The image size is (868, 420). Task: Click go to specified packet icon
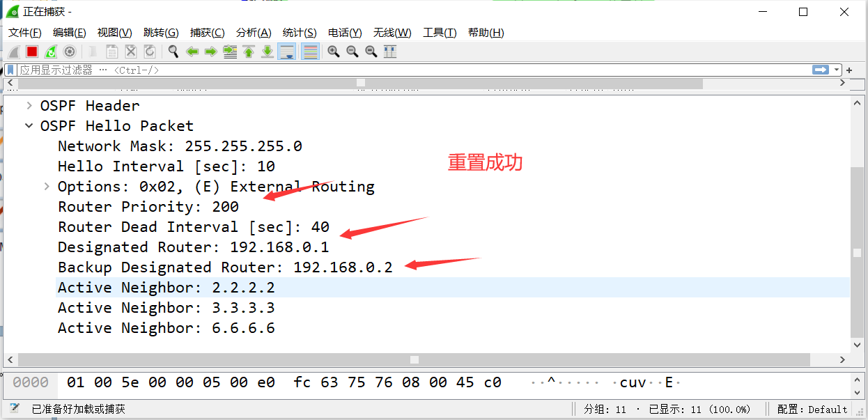click(230, 52)
